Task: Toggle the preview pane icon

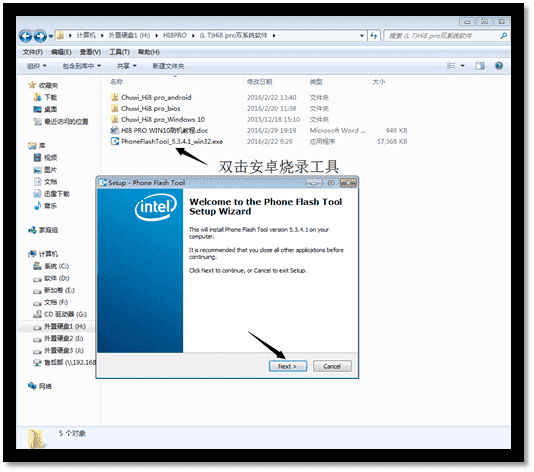Action: [x=480, y=66]
